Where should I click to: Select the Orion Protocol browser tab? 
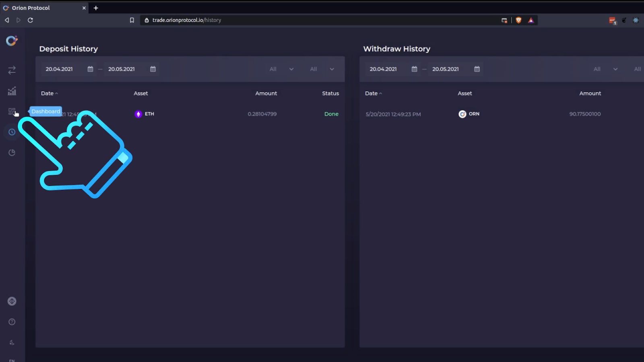(44, 8)
